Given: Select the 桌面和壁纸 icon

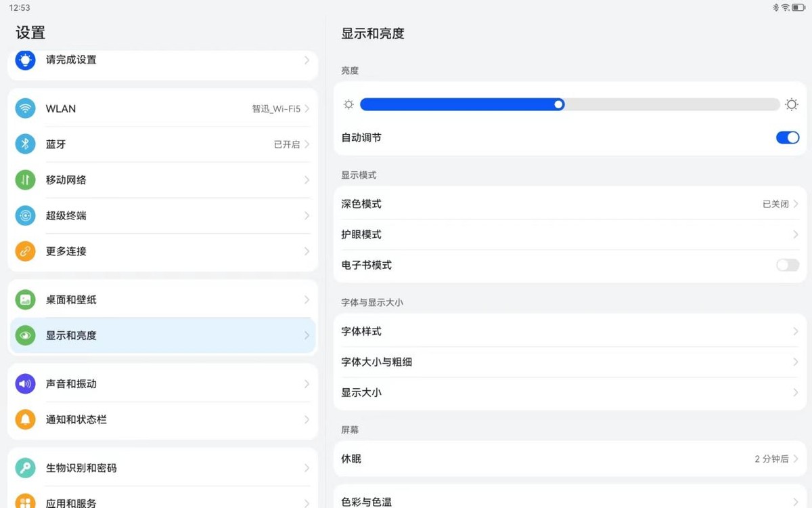Looking at the screenshot, I should tap(25, 299).
